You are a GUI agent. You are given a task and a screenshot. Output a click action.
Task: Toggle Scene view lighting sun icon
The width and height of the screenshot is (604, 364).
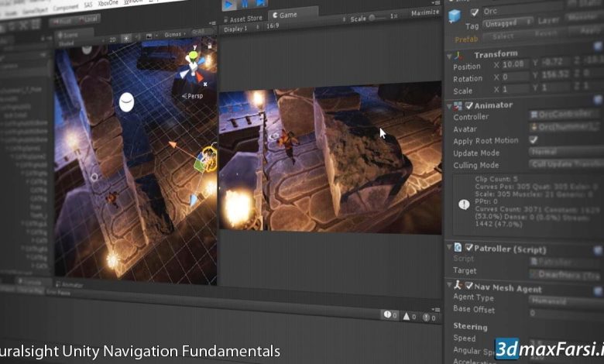click(x=126, y=38)
